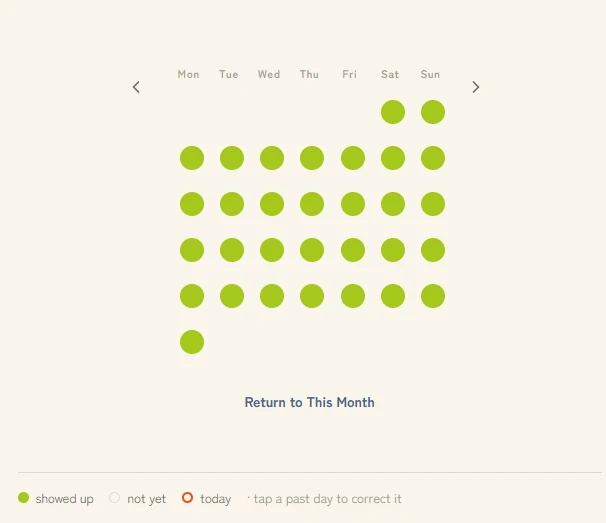Click the red-ringed 'today' legend circle
Viewport: 606px width, 523px height.
(187, 498)
